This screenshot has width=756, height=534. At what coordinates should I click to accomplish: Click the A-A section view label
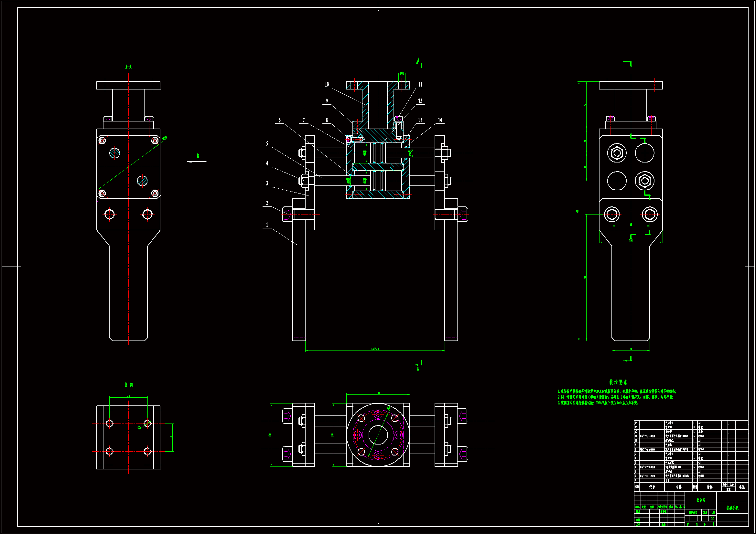(x=128, y=68)
